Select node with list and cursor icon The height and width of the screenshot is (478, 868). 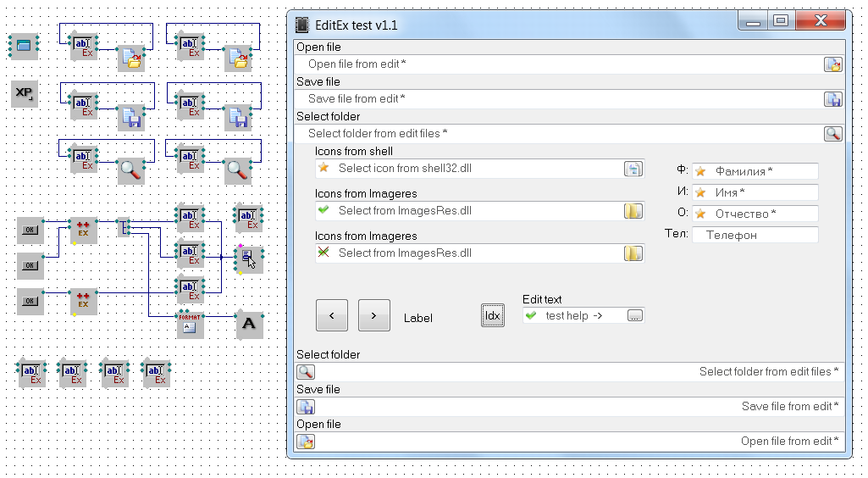(249, 260)
